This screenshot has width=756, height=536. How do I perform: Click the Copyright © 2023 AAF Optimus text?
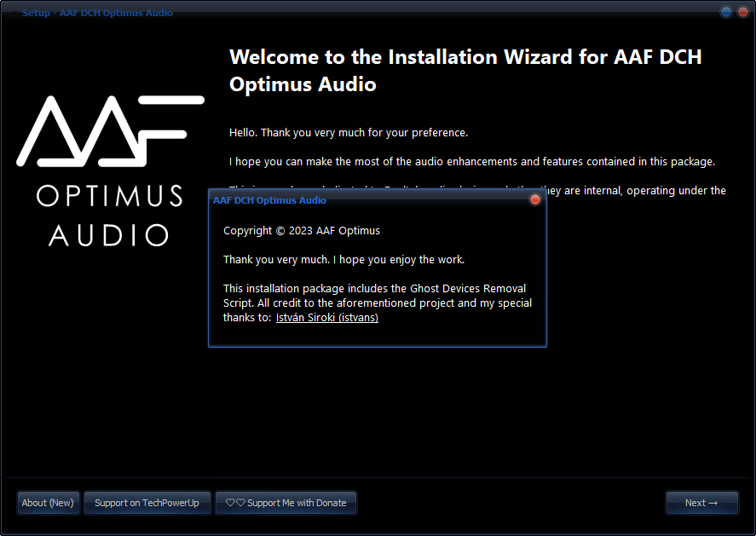coord(302,231)
